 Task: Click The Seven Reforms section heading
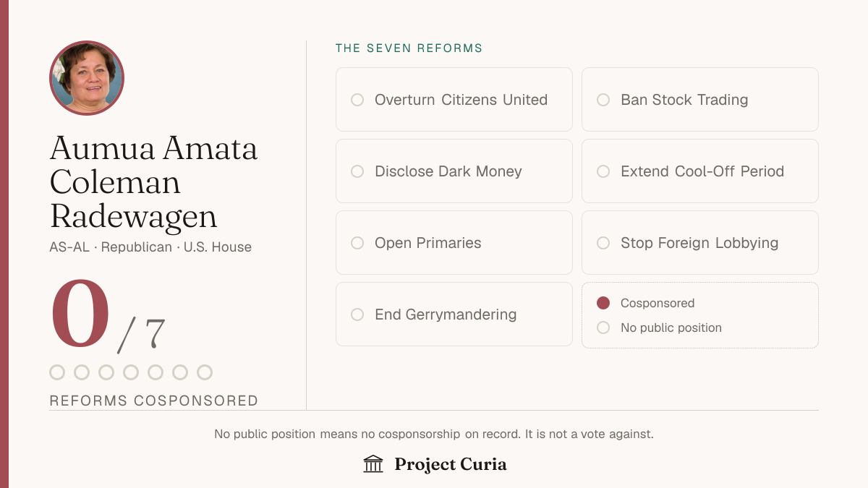(x=409, y=48)
